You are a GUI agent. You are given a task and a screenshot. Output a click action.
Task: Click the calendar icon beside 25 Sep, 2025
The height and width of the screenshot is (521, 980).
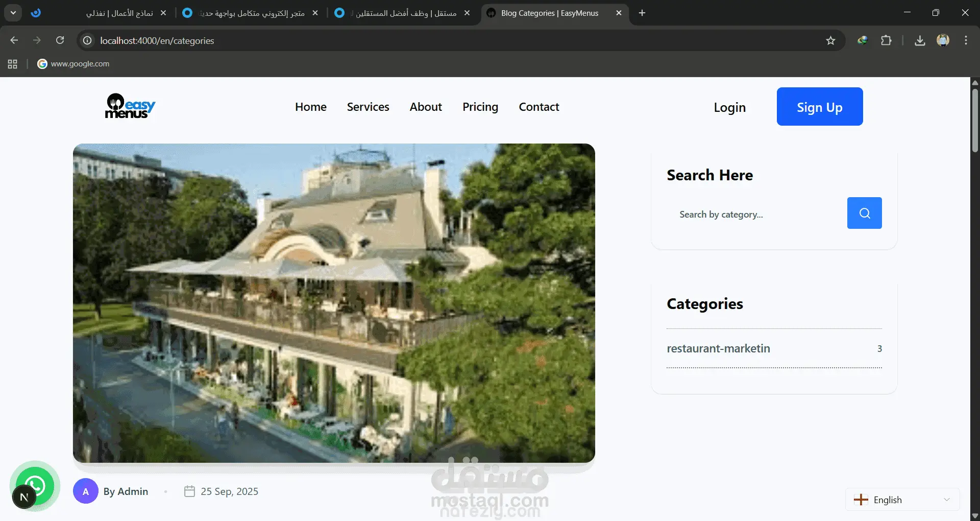(x=189, y=491)
